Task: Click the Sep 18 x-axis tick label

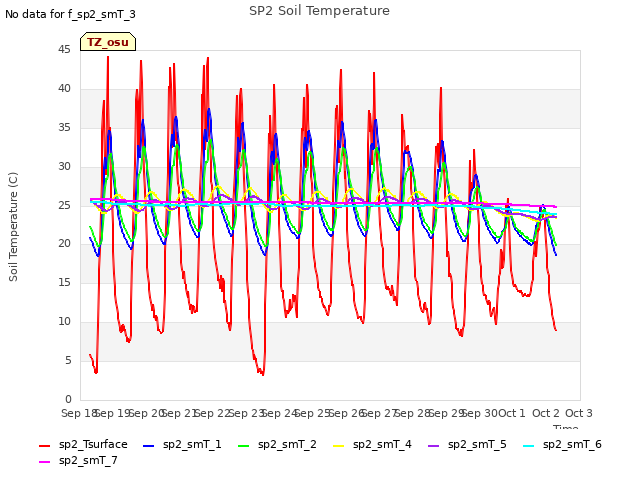Action: tap(79, 413)
